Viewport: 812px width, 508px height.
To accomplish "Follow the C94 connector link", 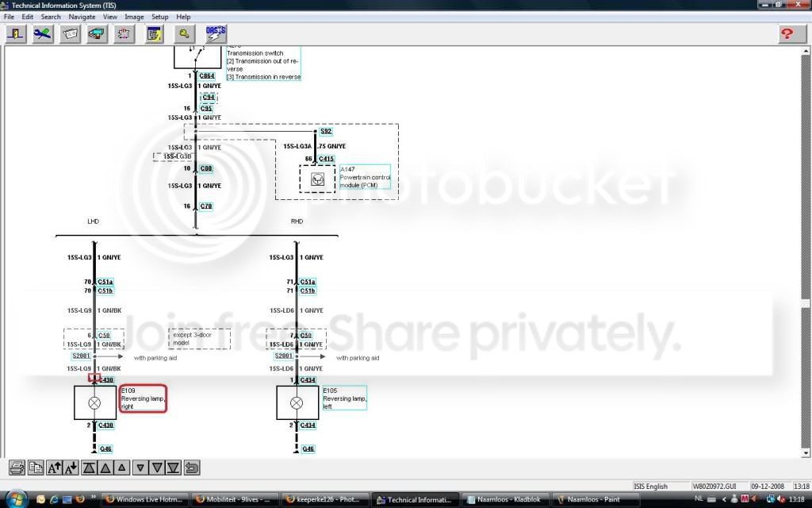I will coord(209,97).
